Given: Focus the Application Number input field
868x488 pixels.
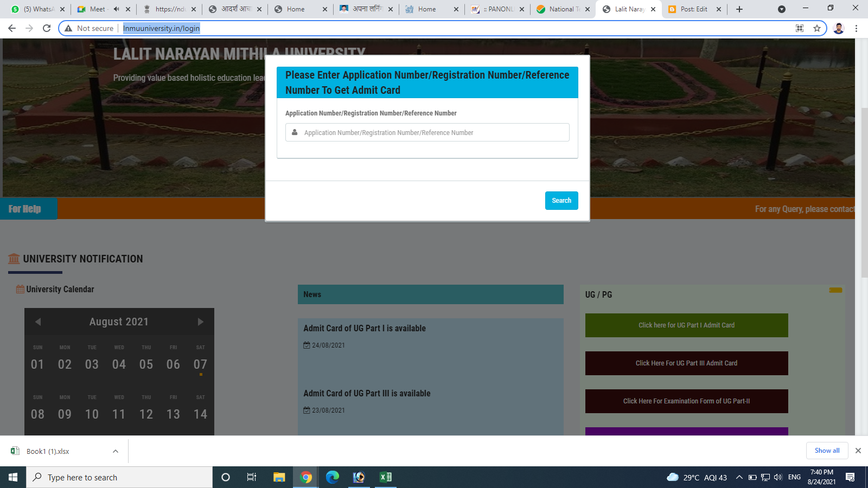Looking at the screenshot, I should [x=427, y=132].
